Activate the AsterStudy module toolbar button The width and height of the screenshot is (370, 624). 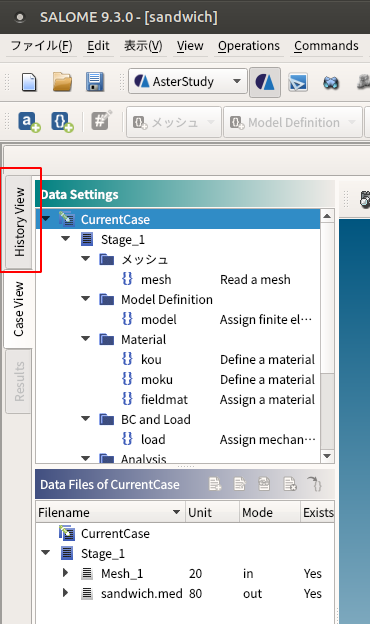pyautogui.click(x=265, y=82)
